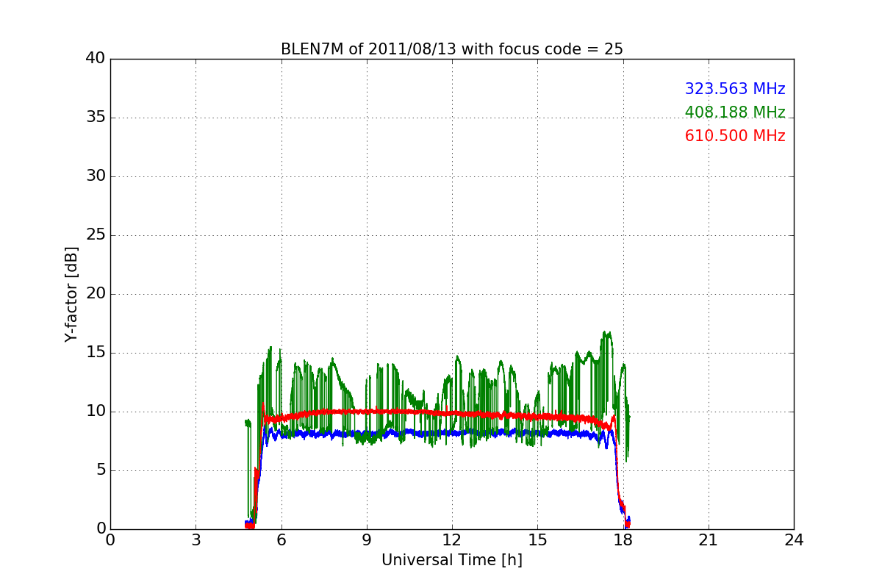Screen dimensions: 882x588
Task: Click the y-axis tick label 5
Action: point(100,470)
